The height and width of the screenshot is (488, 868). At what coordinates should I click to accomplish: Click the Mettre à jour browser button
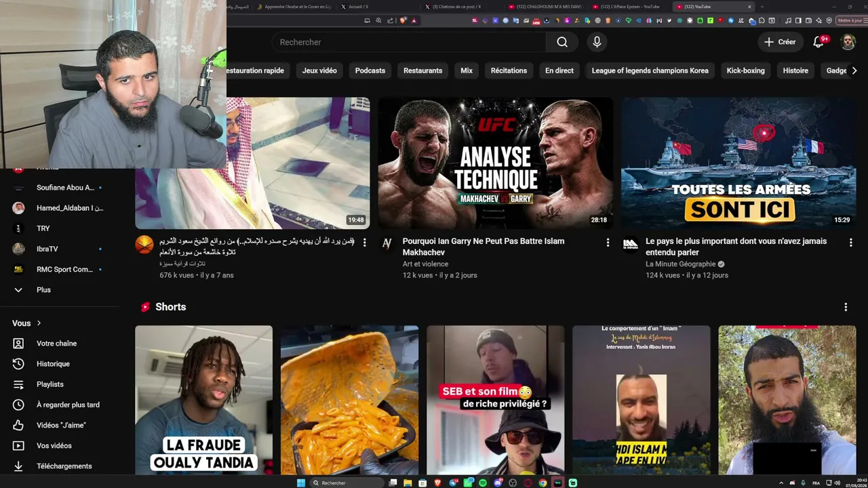click(852, 20)
